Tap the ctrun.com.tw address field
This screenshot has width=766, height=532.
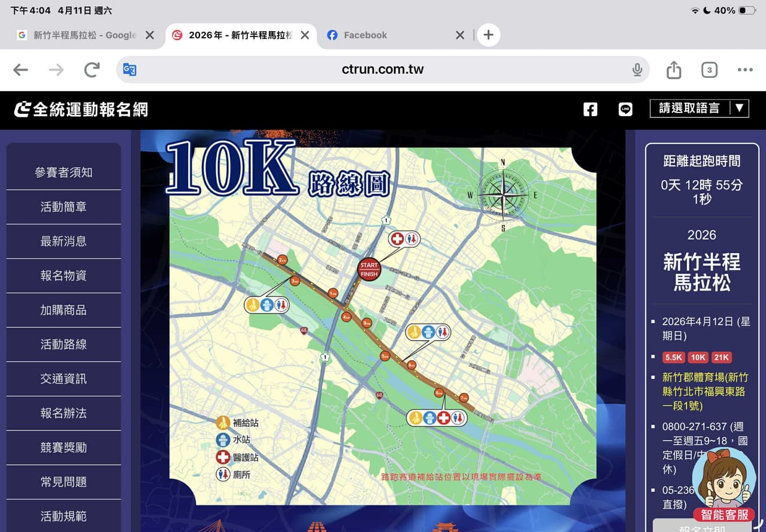click(383, 69)
